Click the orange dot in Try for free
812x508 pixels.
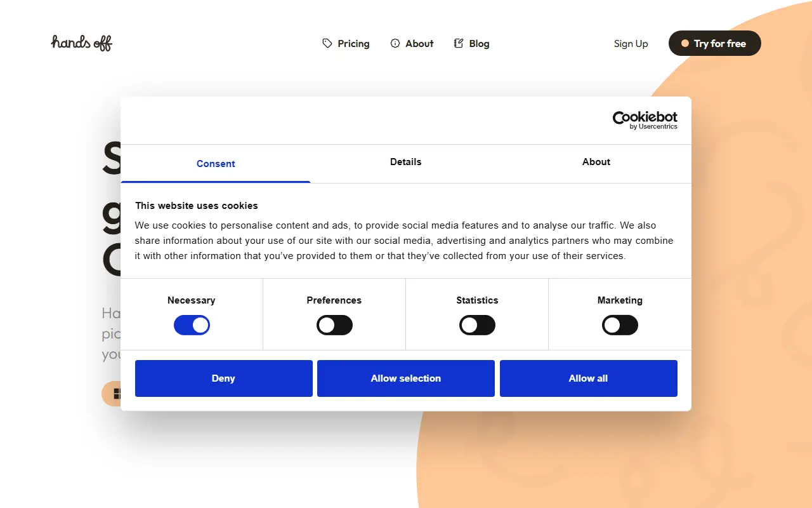(x=685, y=43)
